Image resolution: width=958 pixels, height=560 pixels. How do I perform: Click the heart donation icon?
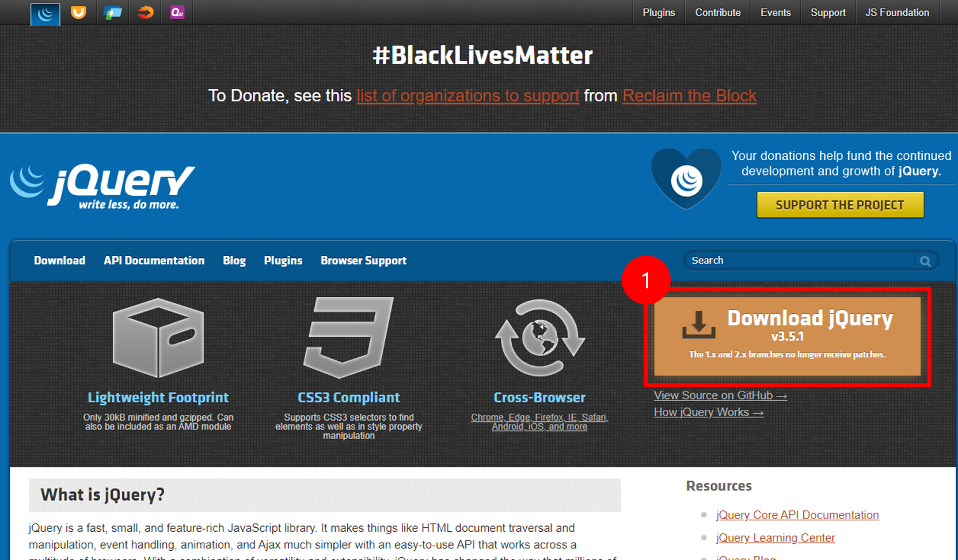click(x=686, y=178)
